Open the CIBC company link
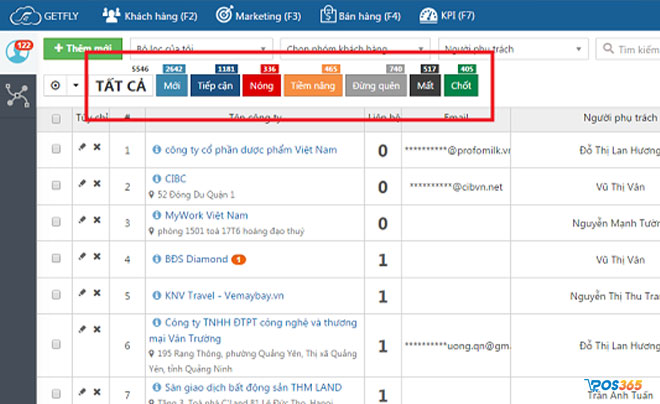 tap(176, 179)
